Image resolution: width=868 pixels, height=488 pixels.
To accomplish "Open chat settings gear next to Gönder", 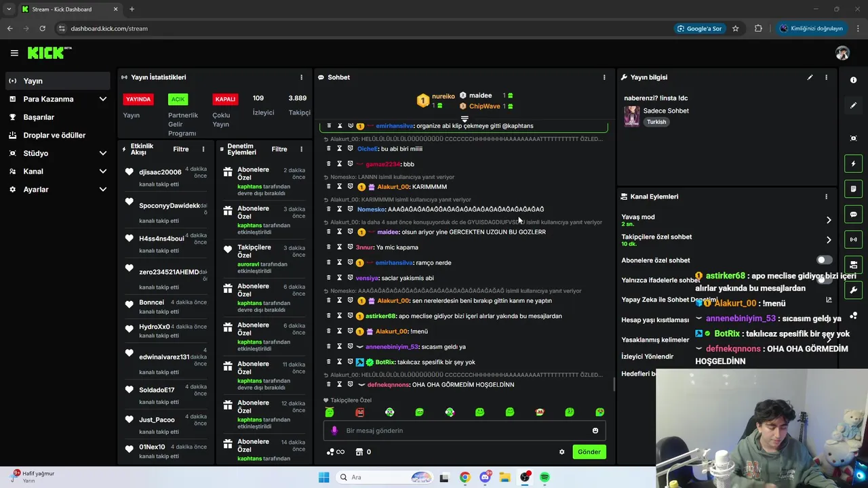I will [561, 452].
